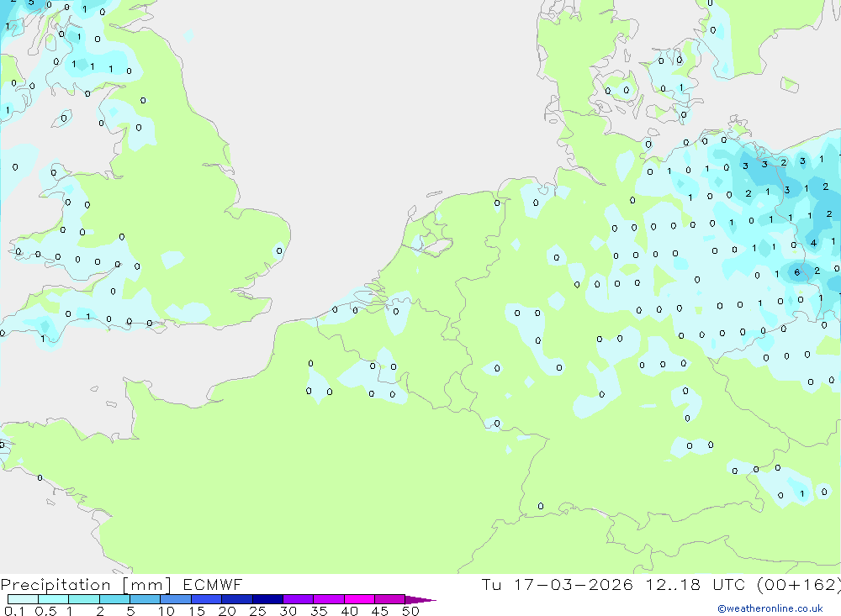This screenshot has height=616, width=841.
Task: Click the '0.1' legend scale label
Action: [x=14, y=611]
